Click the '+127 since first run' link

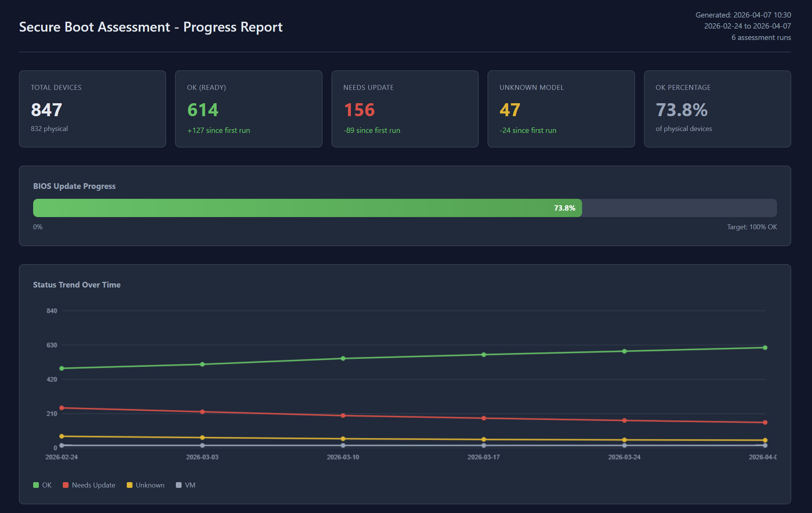[219, 130]
